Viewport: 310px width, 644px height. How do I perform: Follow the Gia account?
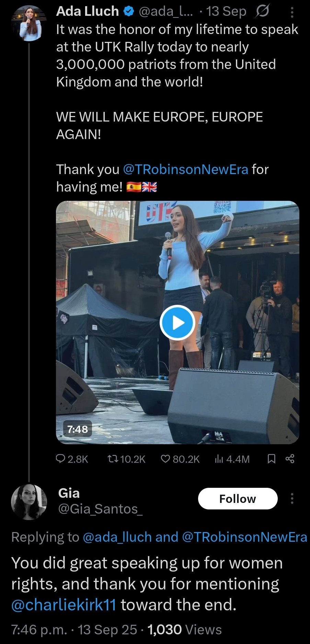coord(238,498)
